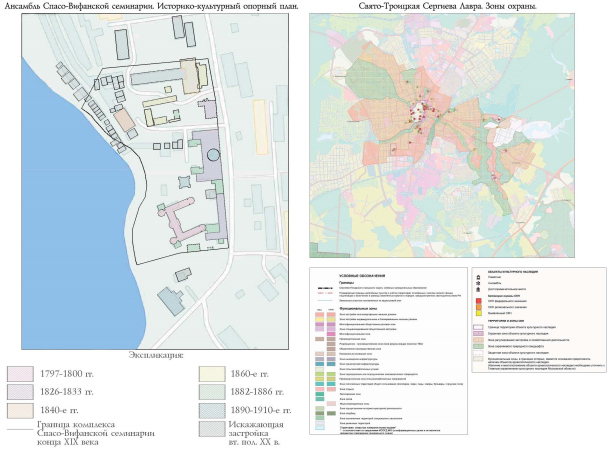This screenshot has height=450, width=614.
Task: Click the circular building on the seminary plan
Action: tap(213, 155)
